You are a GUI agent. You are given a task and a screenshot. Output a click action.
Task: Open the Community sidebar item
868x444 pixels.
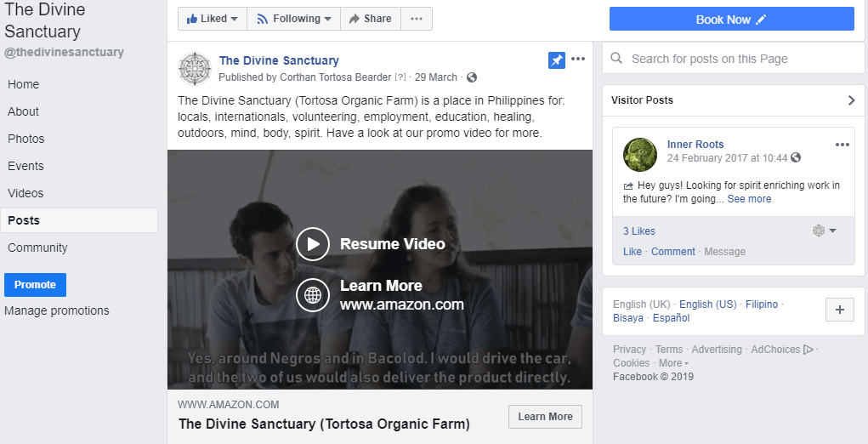37,248
